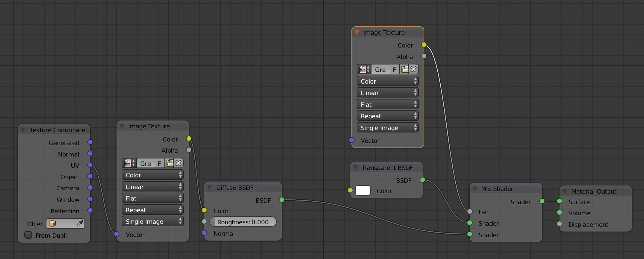This screenshot has height=259, width=644.
Task: Click the BSDF output socket of Transparent BSDF
Action: tap(423, 180)
